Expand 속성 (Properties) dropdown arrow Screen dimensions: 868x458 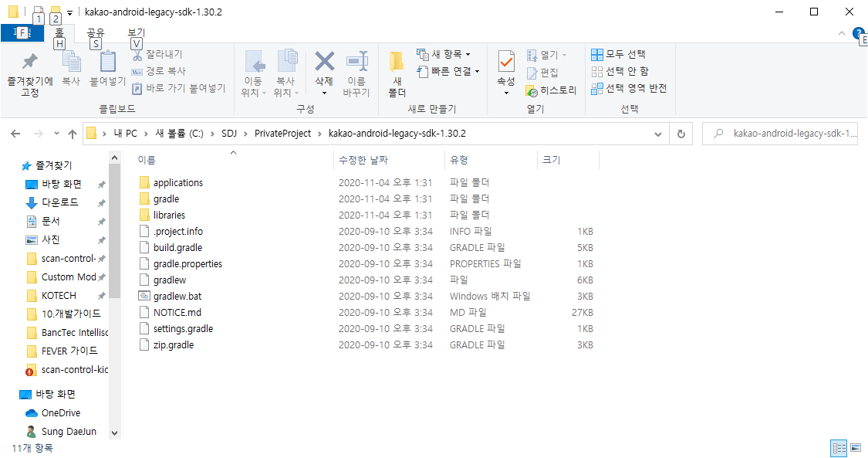[506, 93]
